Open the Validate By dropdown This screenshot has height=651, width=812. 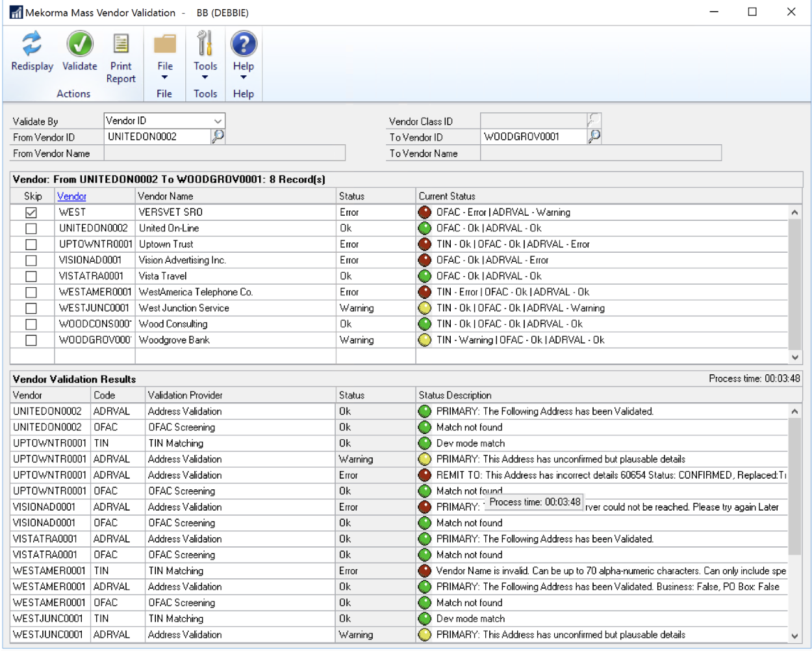218,121
